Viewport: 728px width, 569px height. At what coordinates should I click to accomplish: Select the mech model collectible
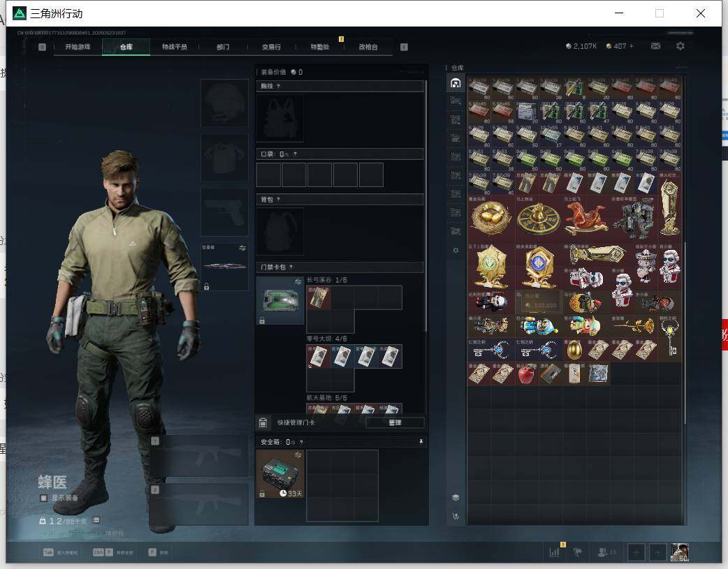click(x=633, y=218)
